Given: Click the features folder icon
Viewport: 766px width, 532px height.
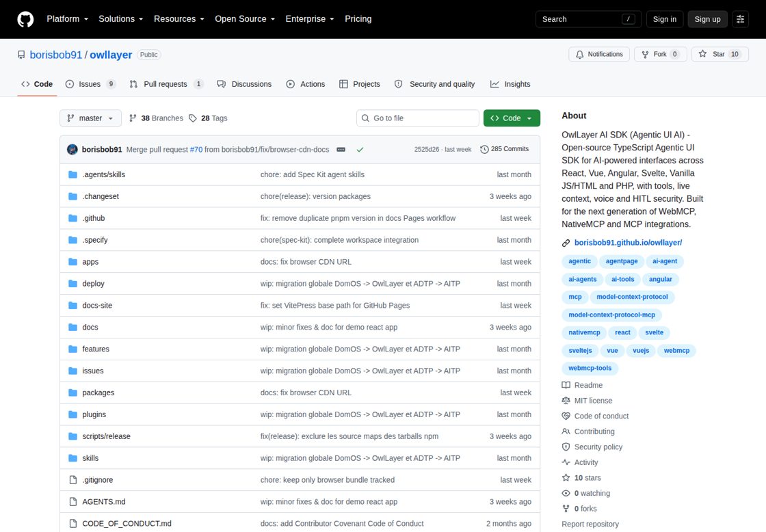Looking at the screenshot, I should tap(72, 349).
